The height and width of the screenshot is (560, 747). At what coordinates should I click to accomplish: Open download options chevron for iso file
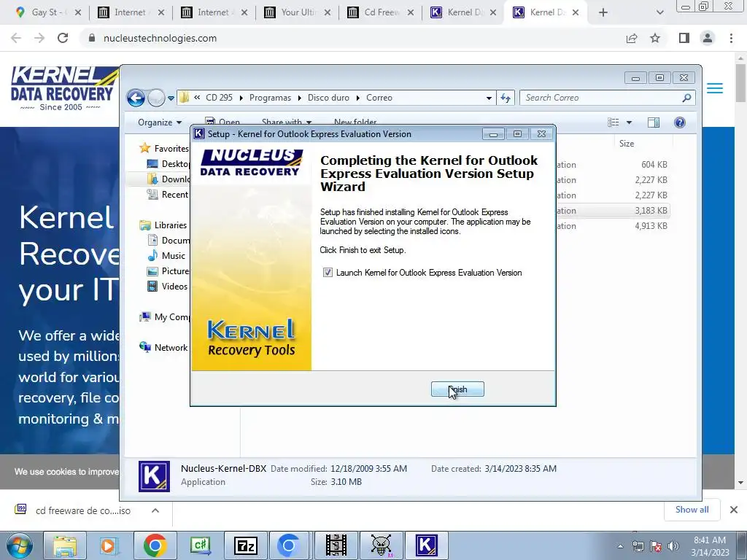155,510
